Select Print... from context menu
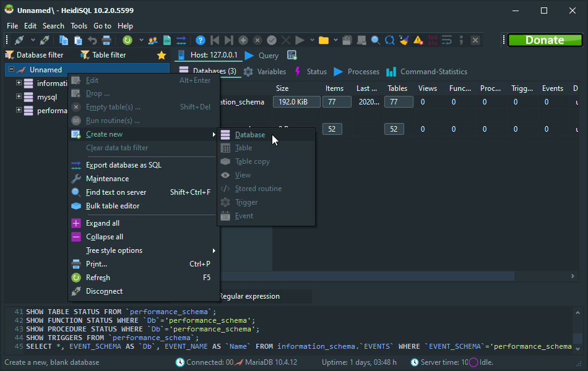This screenshot has width=588, height=371. pos(144,264)
